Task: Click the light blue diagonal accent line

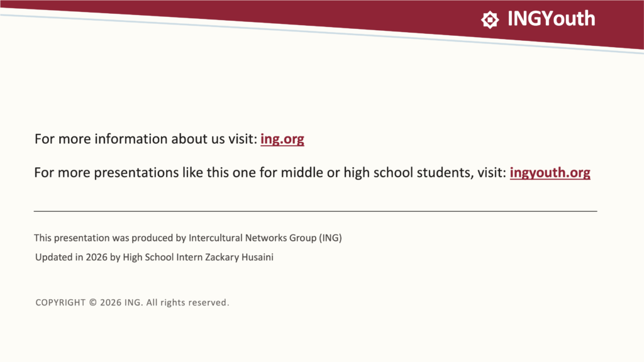Action: [322, 33]
